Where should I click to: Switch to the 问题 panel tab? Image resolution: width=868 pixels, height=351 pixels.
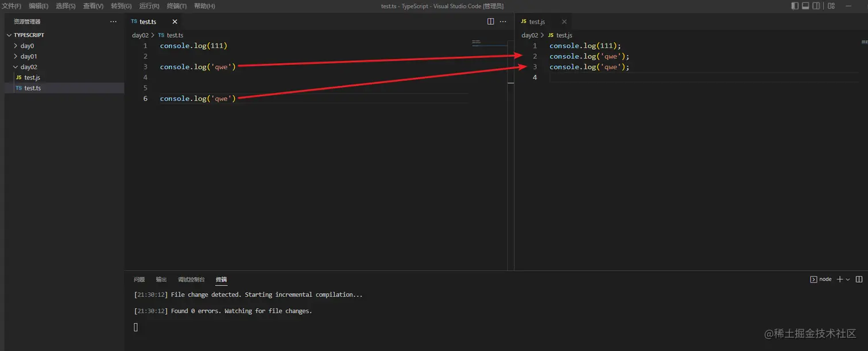point(139,279)
